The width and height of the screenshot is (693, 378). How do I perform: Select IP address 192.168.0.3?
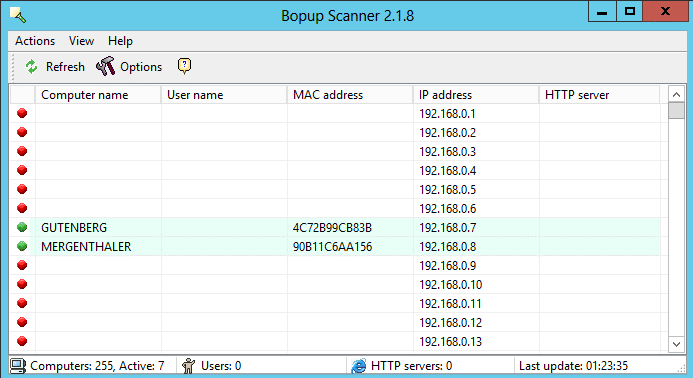point(447,152)
